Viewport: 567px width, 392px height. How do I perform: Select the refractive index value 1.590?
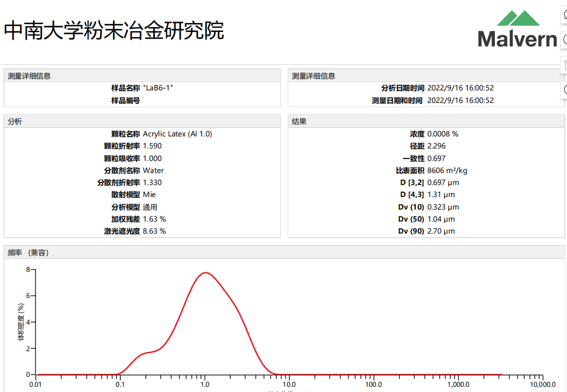[x=152, y=146]
